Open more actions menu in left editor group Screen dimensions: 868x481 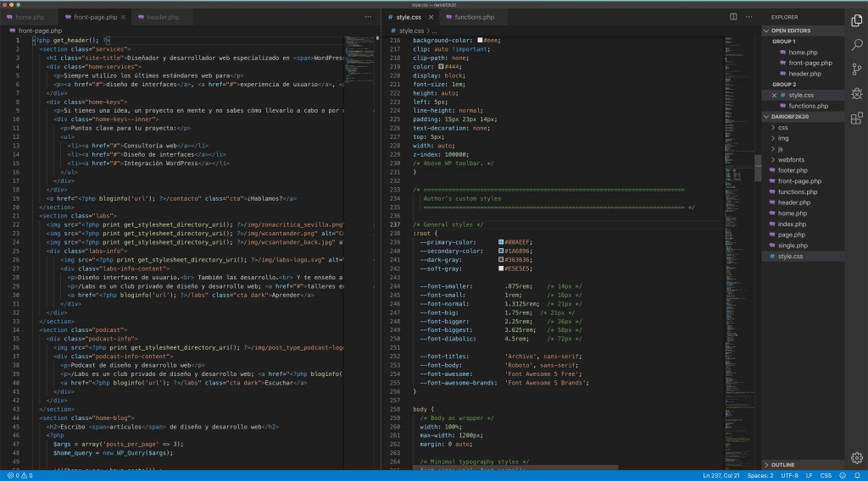click(368, 17)
